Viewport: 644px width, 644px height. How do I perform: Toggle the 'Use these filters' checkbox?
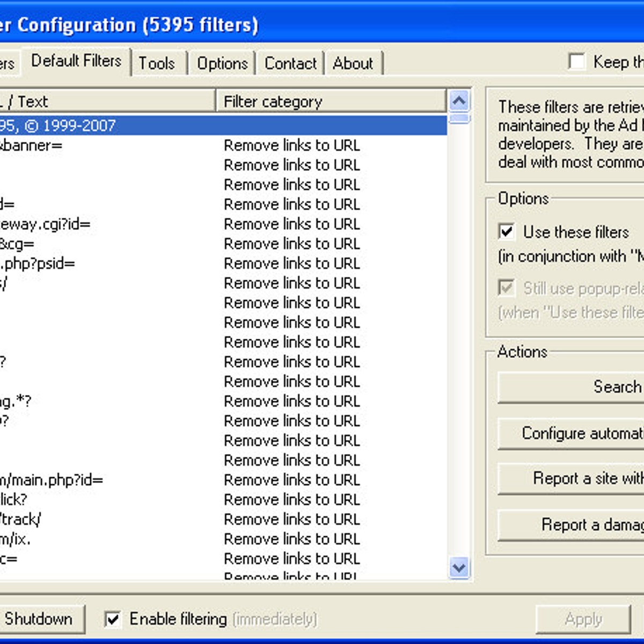507,231
